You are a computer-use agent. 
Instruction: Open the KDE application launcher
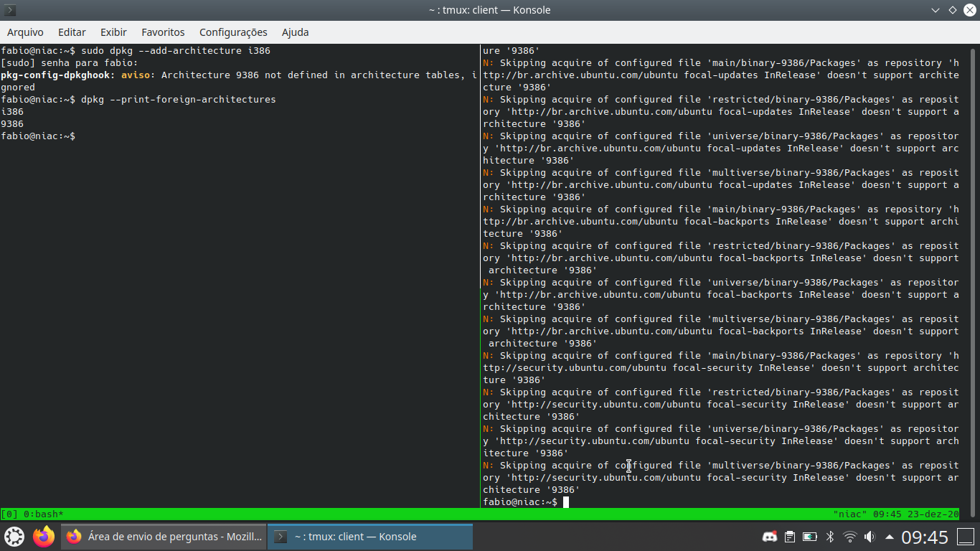click(14, 537)
